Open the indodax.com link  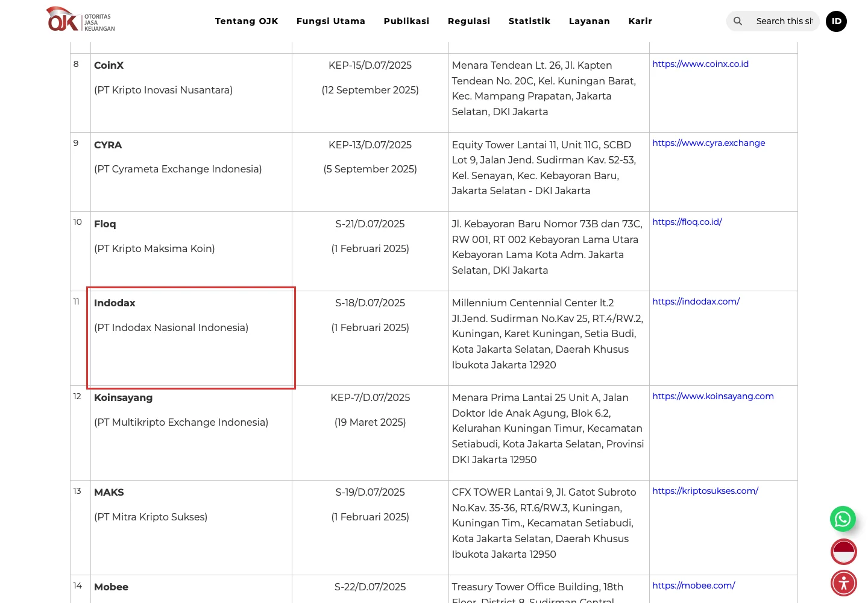pyautogui.click(x=696, y=301)
